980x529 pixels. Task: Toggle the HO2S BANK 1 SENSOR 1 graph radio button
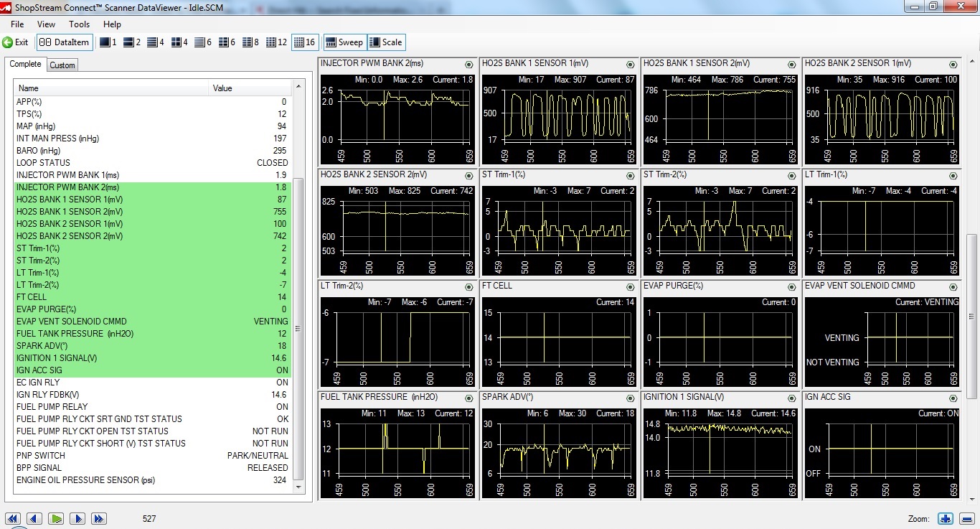pyautogui.click(x=631, y=65)
